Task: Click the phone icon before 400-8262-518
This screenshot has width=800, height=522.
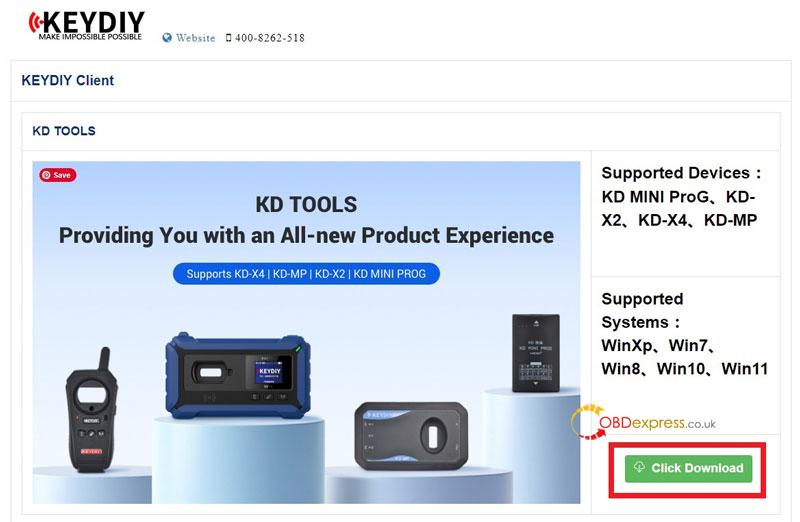Action: point(228,38)
